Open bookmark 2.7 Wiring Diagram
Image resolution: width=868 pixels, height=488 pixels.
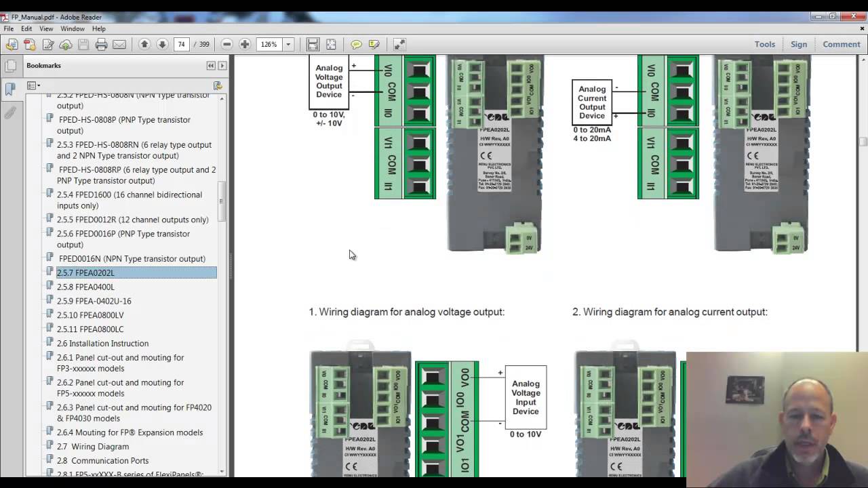coord(93,447)
